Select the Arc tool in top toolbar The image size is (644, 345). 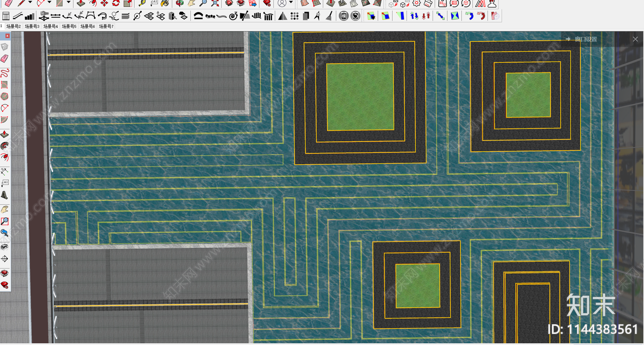(x=41, y=3)
